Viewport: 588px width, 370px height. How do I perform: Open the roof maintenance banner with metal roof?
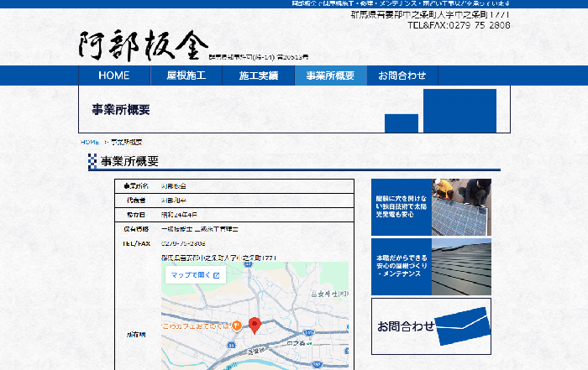431,267
